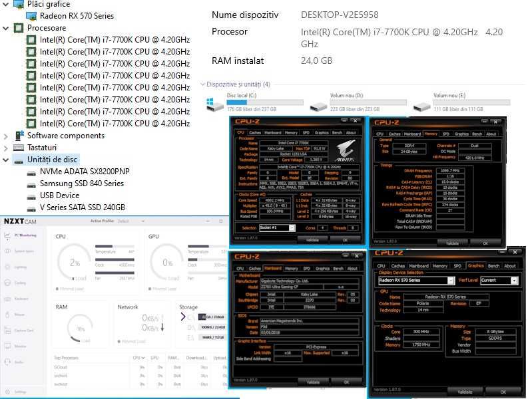532x399 pixels.
Task: Select Radeon RX 570 Series display adapter
Action: 77,16
